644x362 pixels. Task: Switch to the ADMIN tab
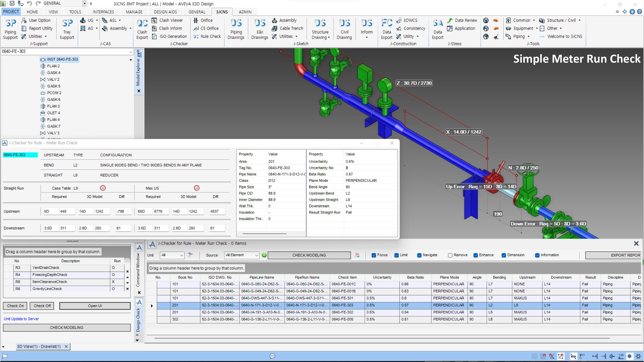click(245, 12)
